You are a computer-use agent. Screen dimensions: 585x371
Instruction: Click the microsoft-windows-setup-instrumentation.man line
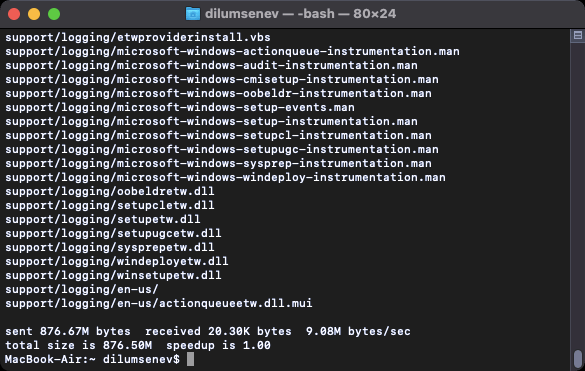click(x=211, y=121)
